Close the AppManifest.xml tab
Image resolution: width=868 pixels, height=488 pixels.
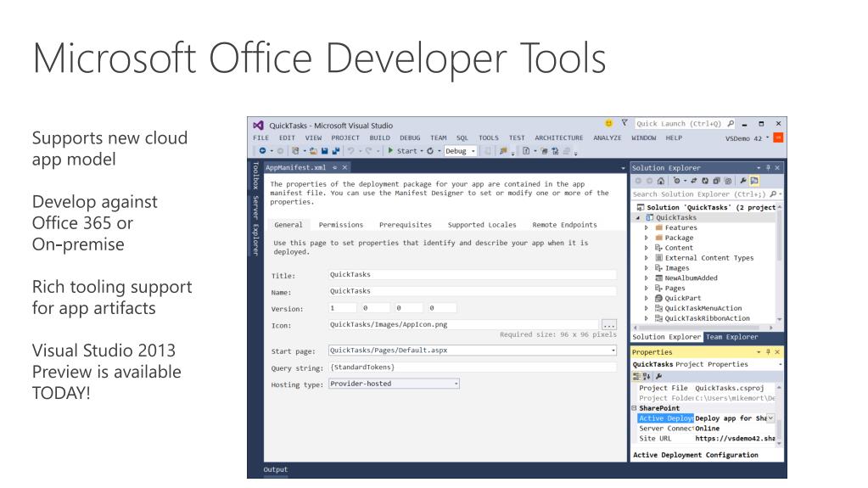click(344, 167)
